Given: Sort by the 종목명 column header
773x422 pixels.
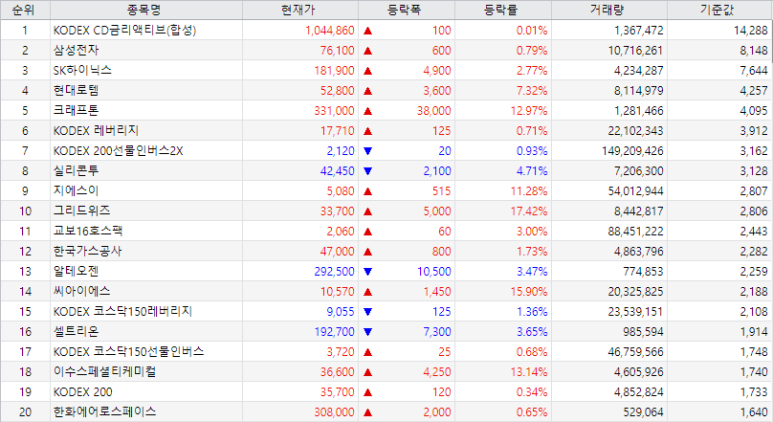Looking at the screenshot, I should pyautogui.click(x=146, y=10).
